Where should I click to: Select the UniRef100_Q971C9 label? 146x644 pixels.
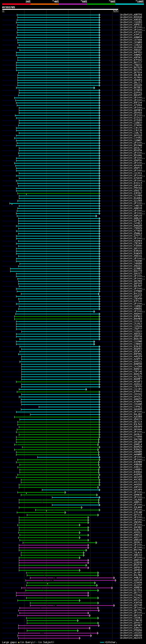click(x=131, y=514)
